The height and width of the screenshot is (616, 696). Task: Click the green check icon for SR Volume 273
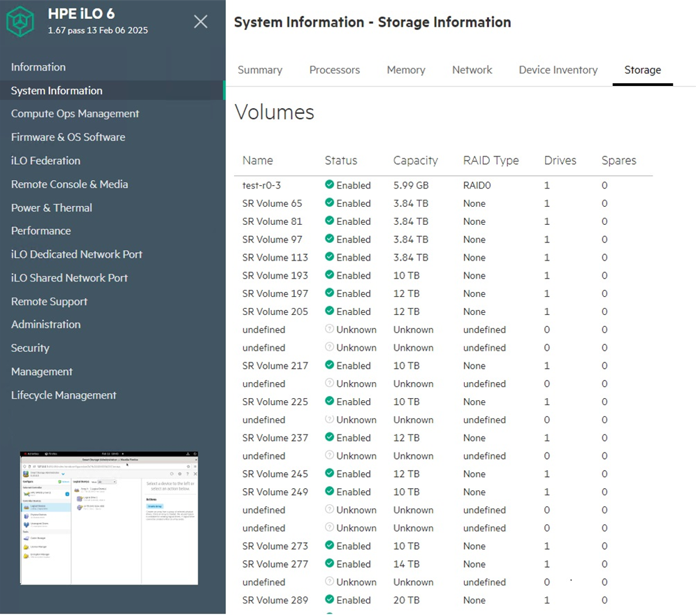[329, 545]
